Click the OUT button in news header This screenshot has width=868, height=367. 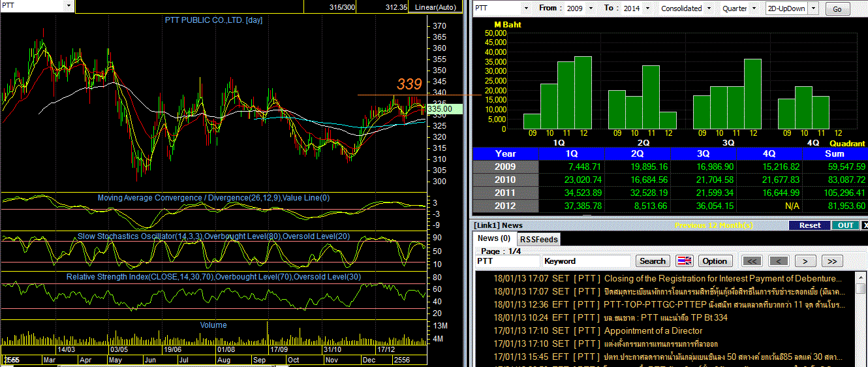pos(845,225)
